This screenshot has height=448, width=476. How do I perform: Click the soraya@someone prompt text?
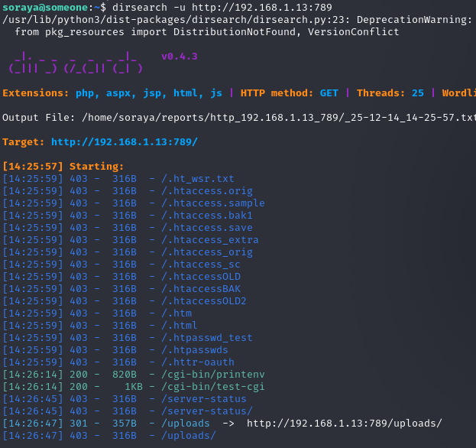coord(45,8)
